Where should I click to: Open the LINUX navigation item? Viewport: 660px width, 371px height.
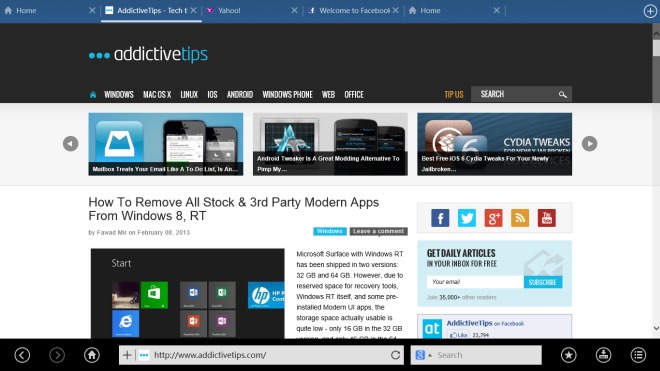click(x=189, y=95)
